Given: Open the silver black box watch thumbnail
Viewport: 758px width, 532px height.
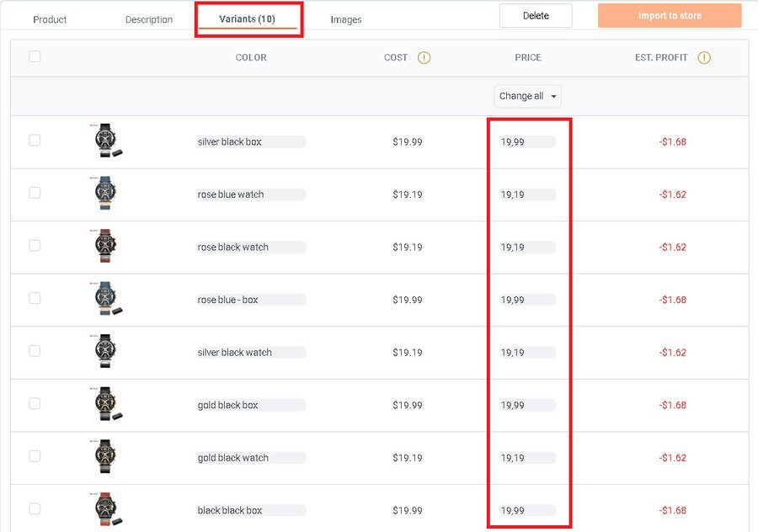Looking at the screenshot, I should pos(109,141).
